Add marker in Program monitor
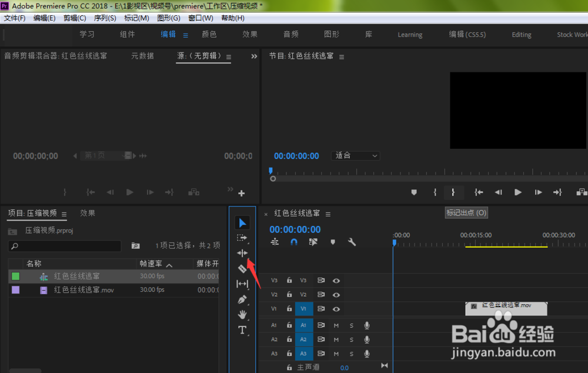The image size is (588, 373). click(414, 192)
